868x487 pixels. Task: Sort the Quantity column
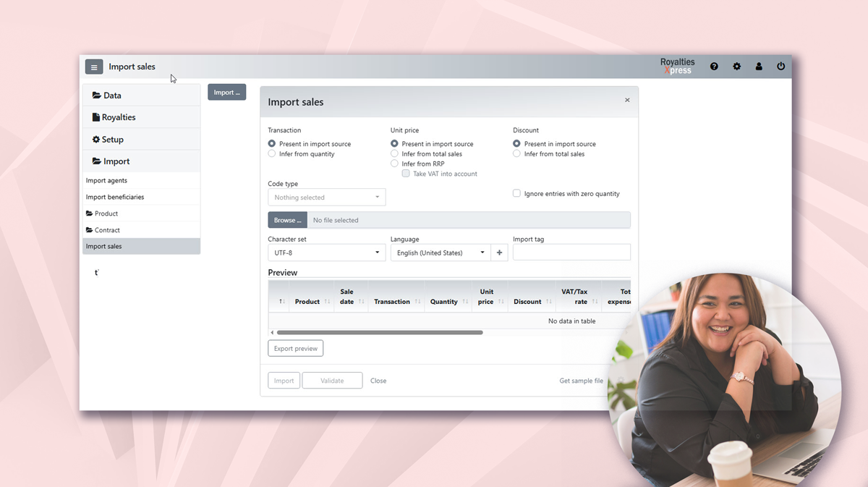464,302
